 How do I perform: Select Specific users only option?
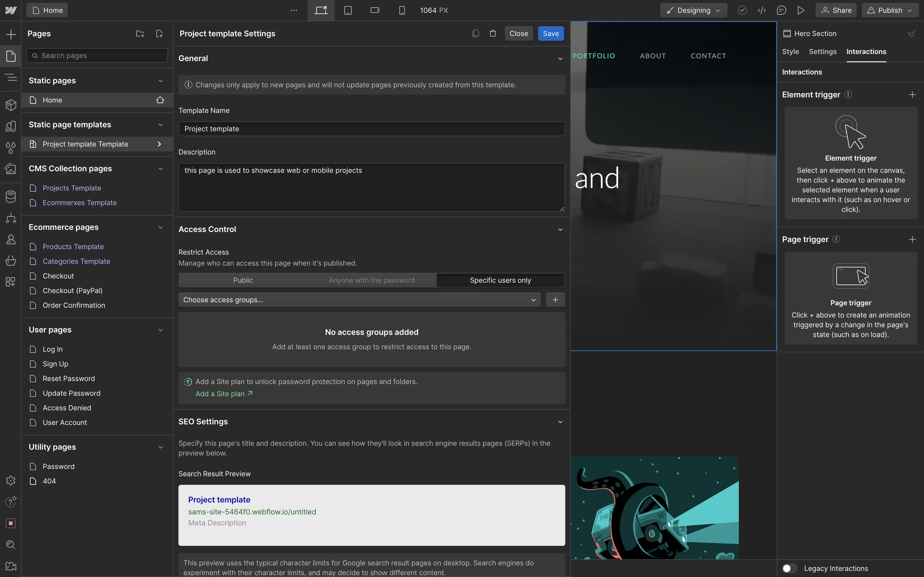click(500, 280)
